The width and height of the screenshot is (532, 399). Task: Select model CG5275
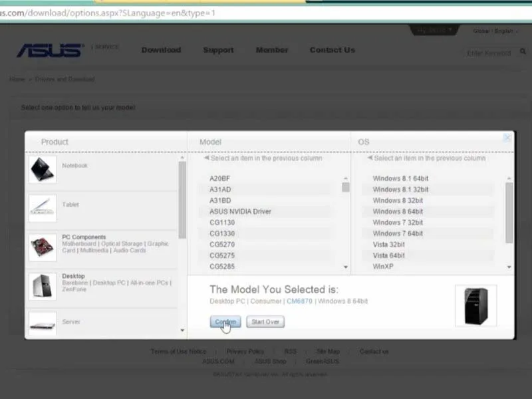click(222, 255)
